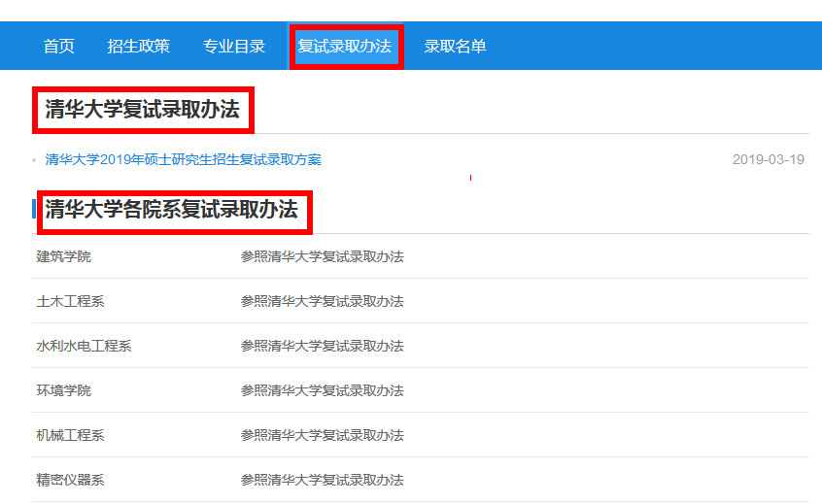Click 参照清华大学复试录取办法 in 水利水电工程系 row
This screenshot has height=504, width=822.
coord(322,346)
